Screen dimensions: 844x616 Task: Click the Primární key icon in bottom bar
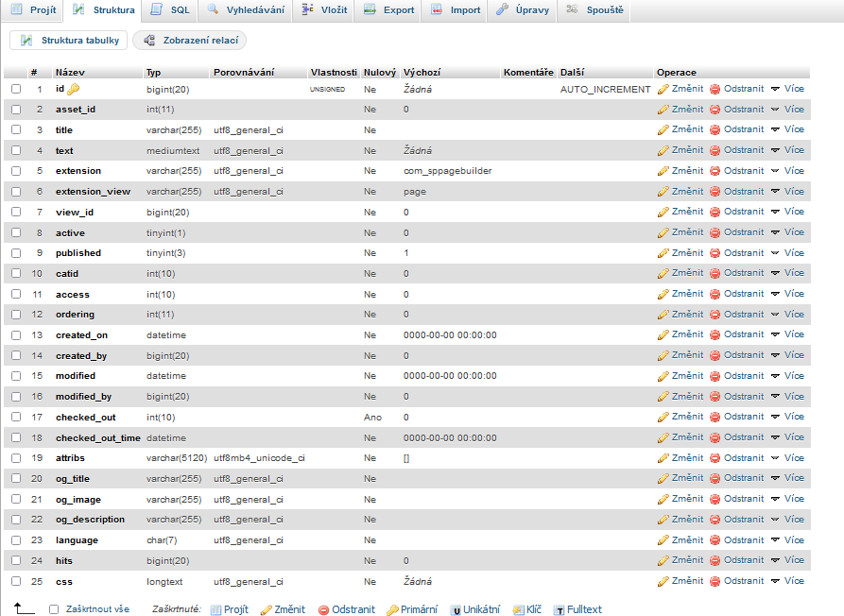(392, 609)
